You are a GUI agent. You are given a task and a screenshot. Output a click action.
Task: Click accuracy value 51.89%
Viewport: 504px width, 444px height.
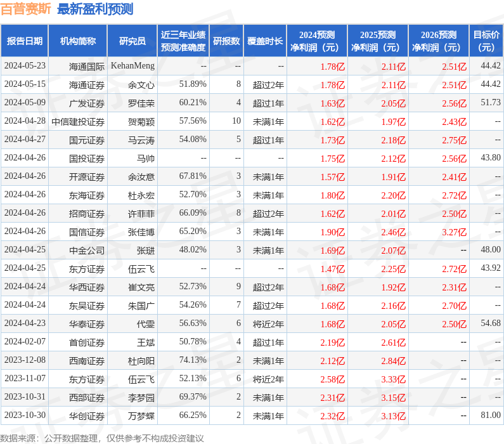coord(193,84)
